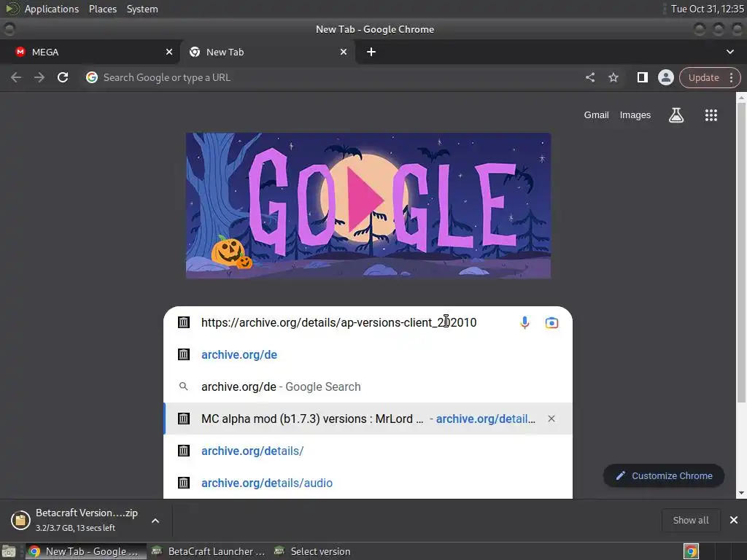747x560 pixels.
Task: Click Chrome icon in system tray
Action: [x=691, y=551]
